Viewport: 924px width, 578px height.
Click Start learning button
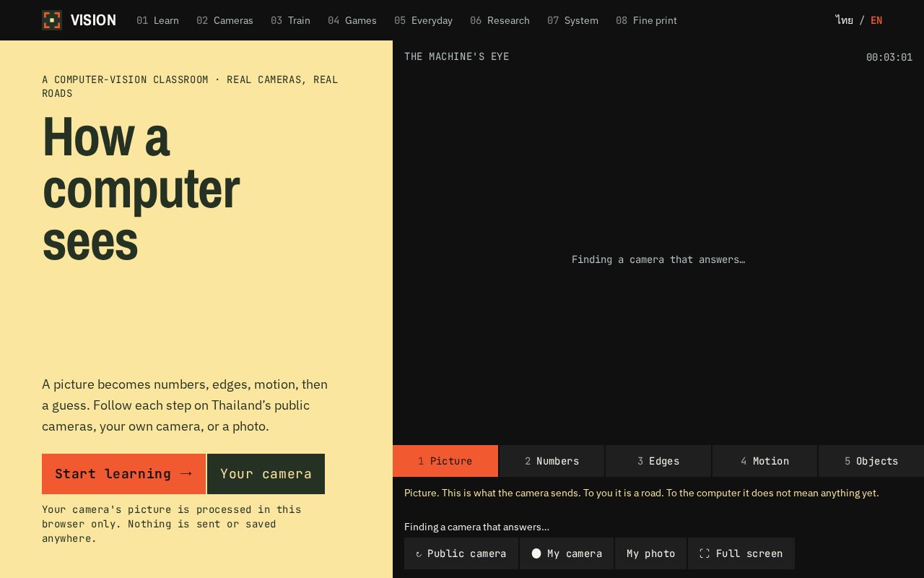tap(123, 474)
